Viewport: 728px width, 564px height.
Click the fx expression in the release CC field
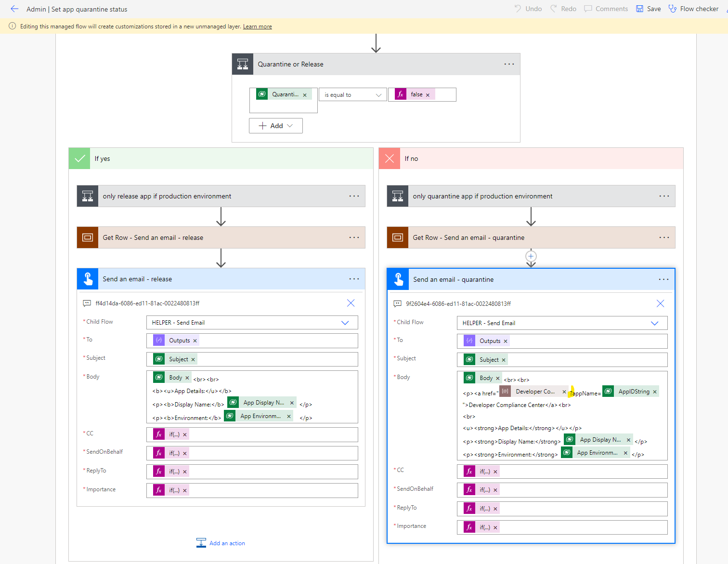159,434
